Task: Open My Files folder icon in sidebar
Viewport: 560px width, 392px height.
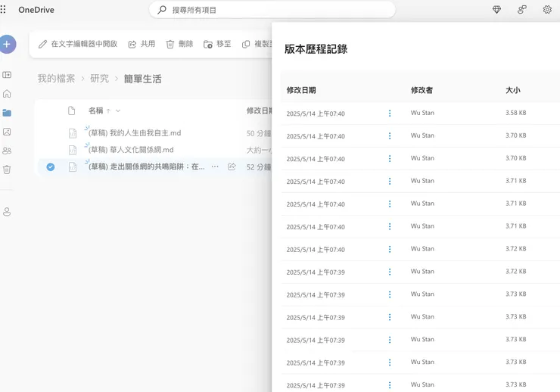Action: [7, 113]
